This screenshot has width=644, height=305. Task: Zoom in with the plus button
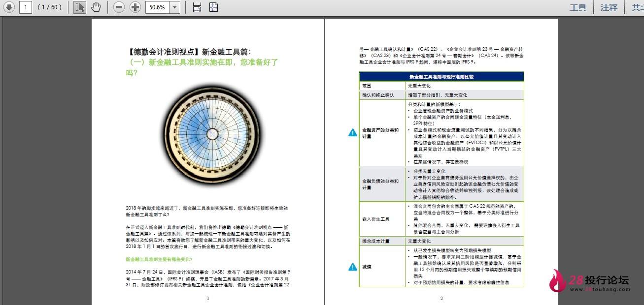tap(135, 7)
